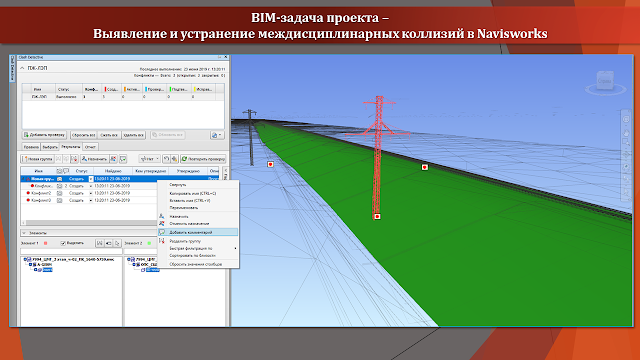Click the Сжать все button
The height and width of the screenshot is (360, 640).
pos(109,135)
